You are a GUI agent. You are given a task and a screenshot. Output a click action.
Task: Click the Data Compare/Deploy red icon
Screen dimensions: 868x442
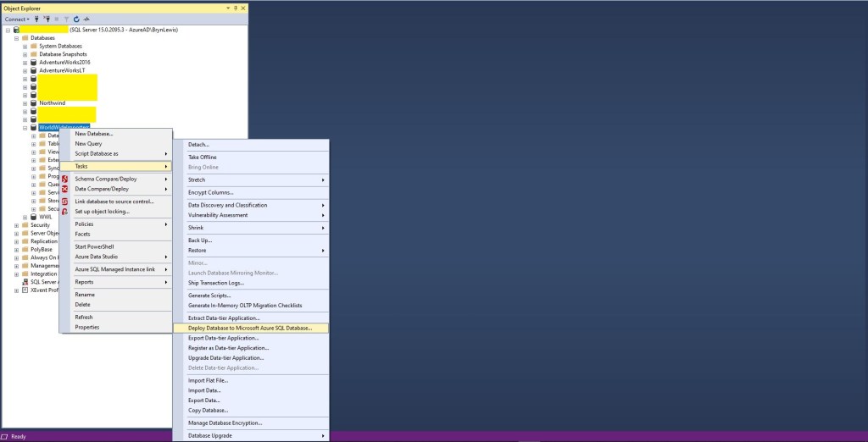click(x=65, y=190)
